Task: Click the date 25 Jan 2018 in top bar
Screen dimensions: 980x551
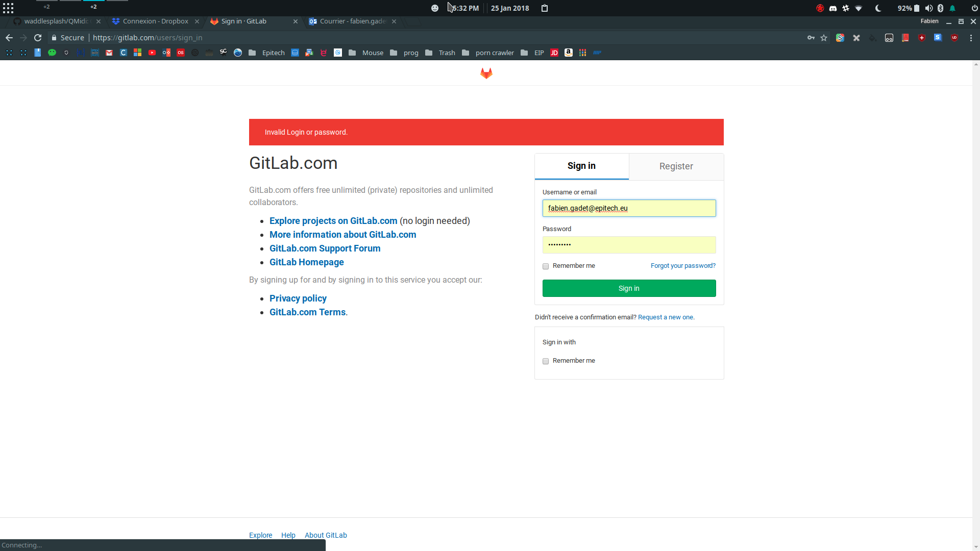Action: 510,8
